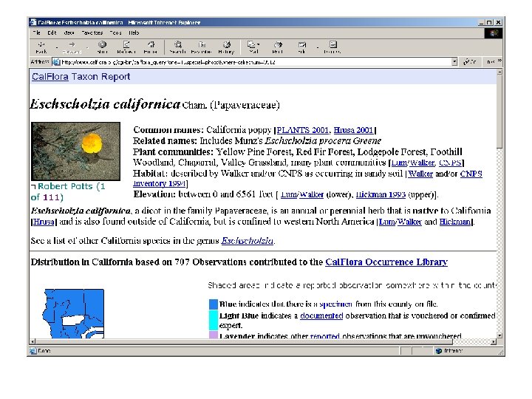Open the CalFlora Occurrence Library link
The height and width of the screenshot is (399, 532).
(386, 262)
